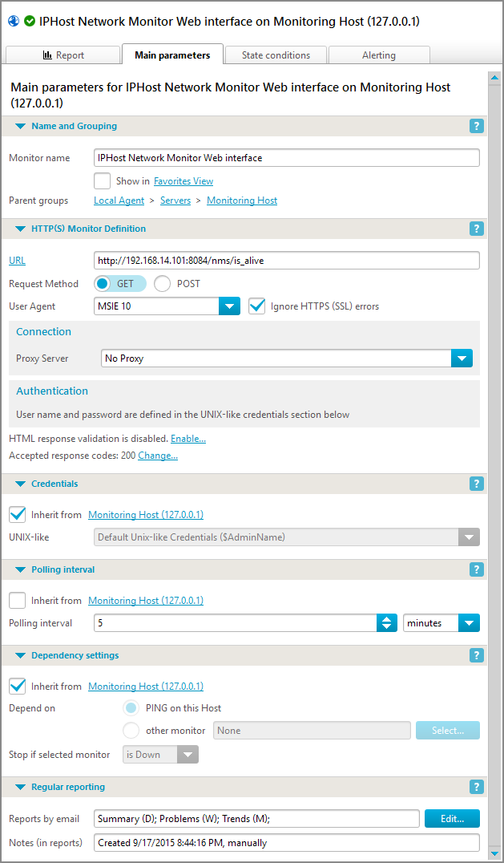The image size is (504, 863).
Task: Switch to the State conditions tab
Action: pos(276,55)
